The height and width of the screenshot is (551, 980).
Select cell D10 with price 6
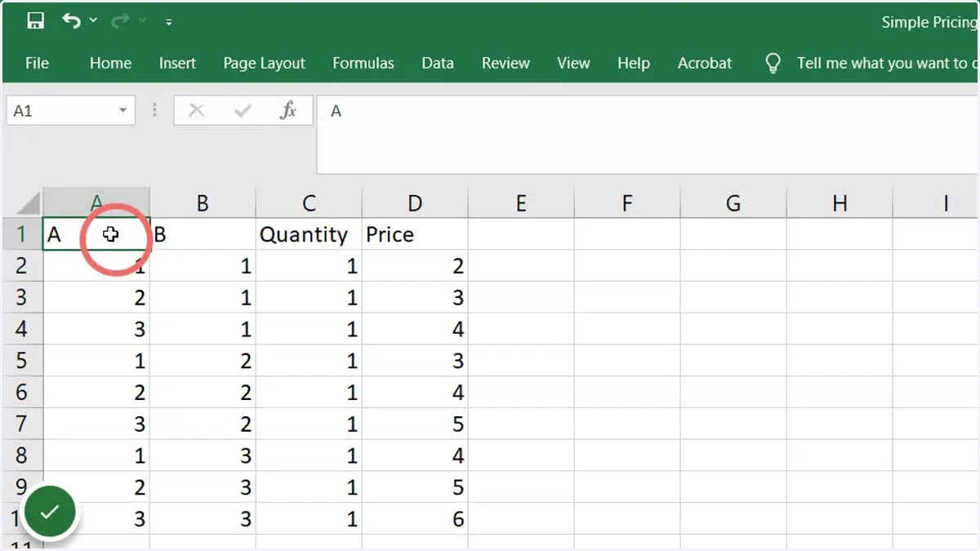[415, 519]
